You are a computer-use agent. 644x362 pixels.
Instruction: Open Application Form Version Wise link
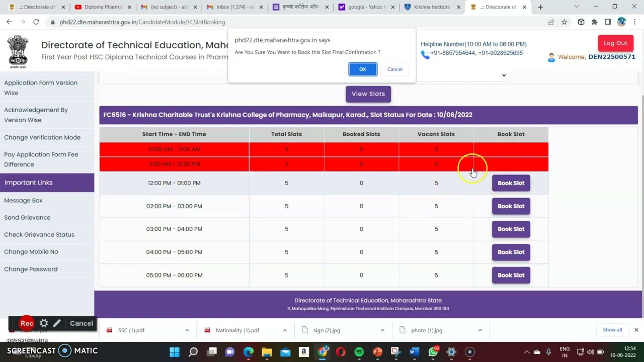(41, 88)
